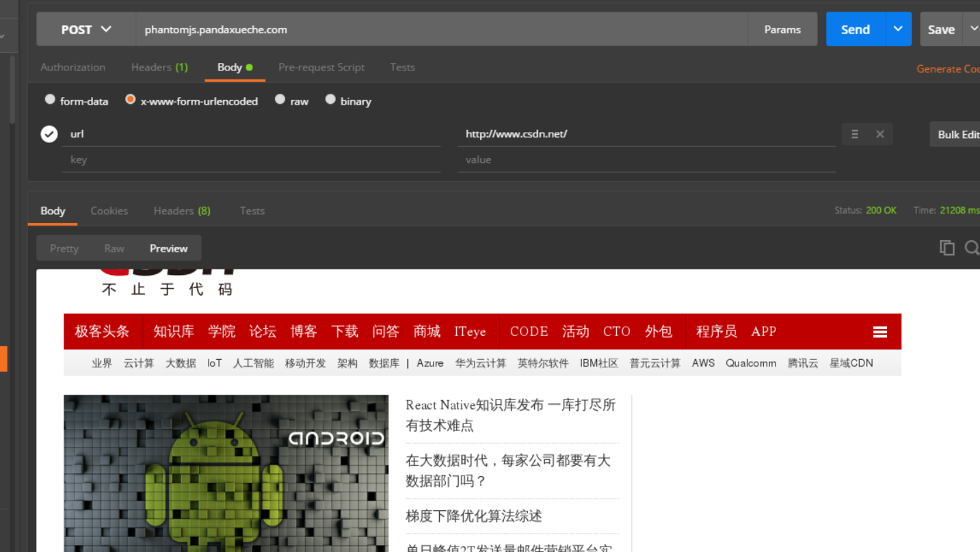Screen dimensions: 980x552
Task: Switch to the Pre-request Script tab
Action: (321, 67)
